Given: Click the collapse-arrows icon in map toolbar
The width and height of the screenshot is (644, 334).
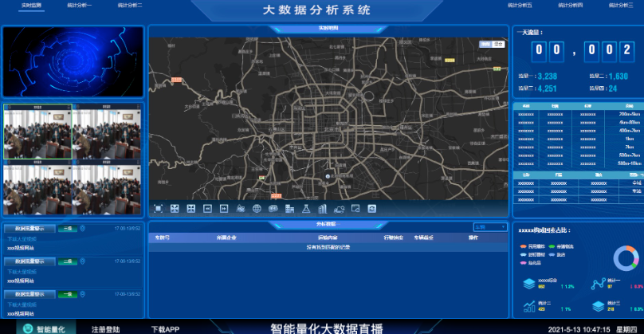Looking at the screenshot, I should click(175, 209).
